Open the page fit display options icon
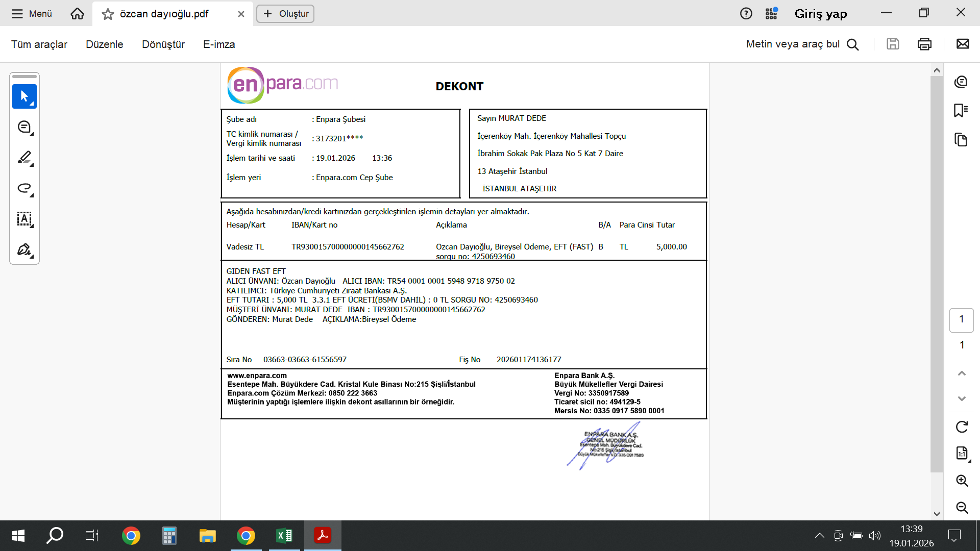 (962, 453)
